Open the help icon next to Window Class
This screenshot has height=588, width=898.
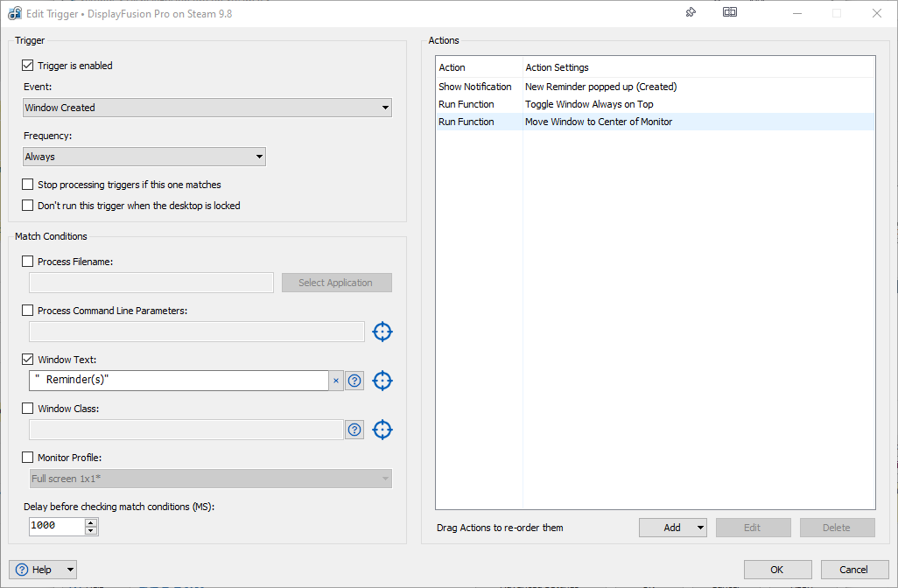point(354,430)
